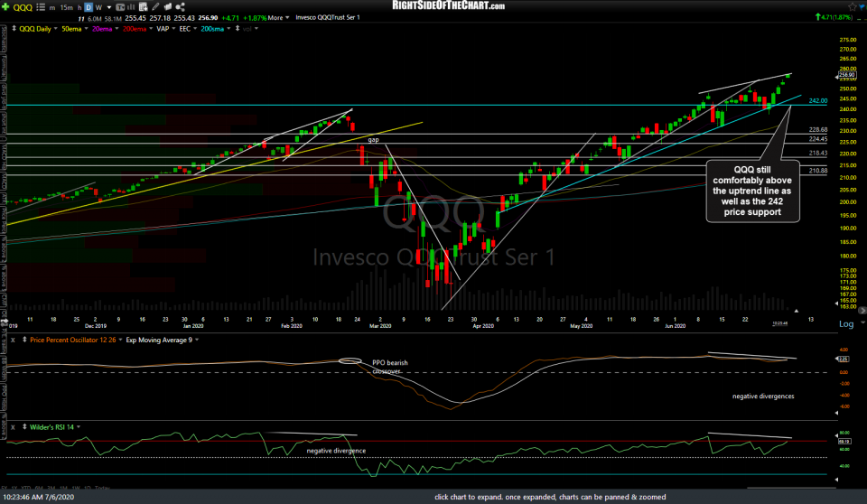Screen dimensions: 867x504
Task: Open the chart templates add icon
Action: click(143, 6)
